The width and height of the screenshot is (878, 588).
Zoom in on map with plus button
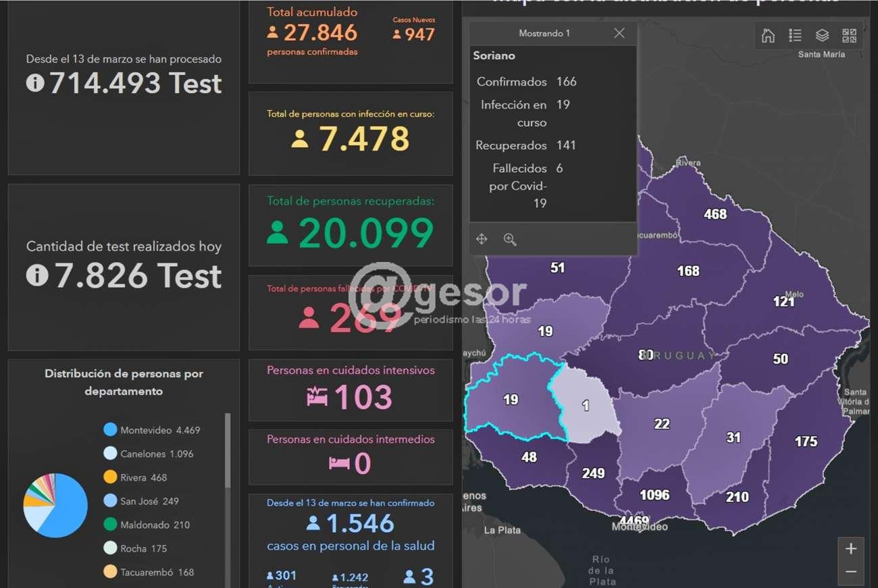[850, 548]
